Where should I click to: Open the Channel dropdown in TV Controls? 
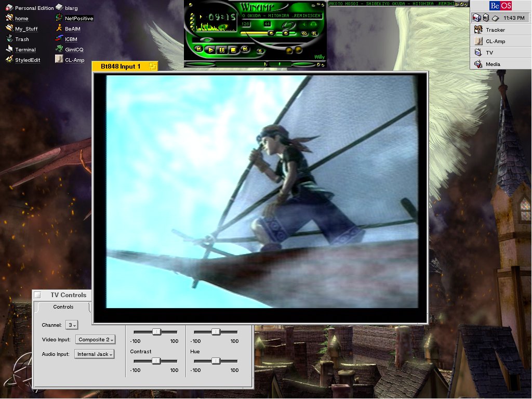pyautogui.click(x=72, y=325)
